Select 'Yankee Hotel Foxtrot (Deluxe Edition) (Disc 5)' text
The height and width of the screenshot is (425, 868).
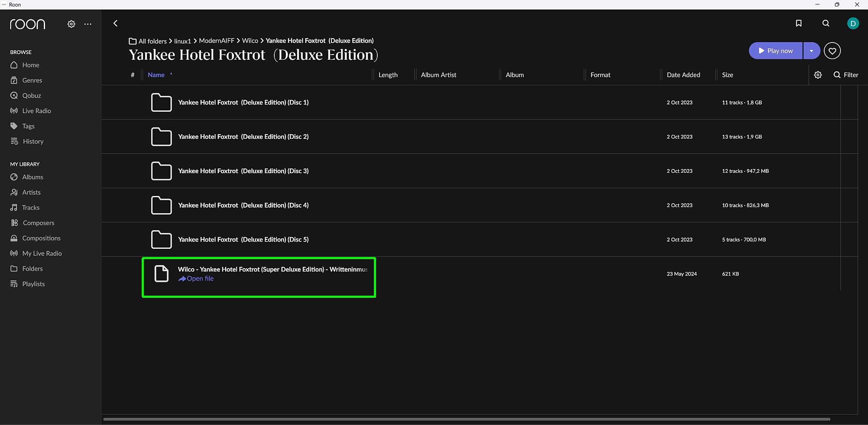(243, 239)
